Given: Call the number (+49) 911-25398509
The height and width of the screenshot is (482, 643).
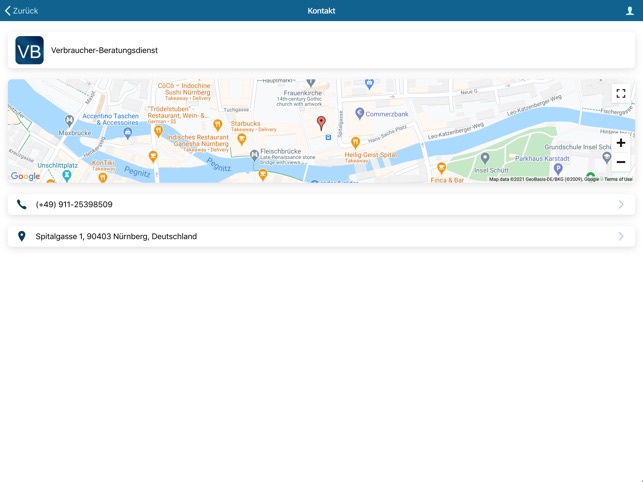Looking at the screenshot, I should click(74, 204).
